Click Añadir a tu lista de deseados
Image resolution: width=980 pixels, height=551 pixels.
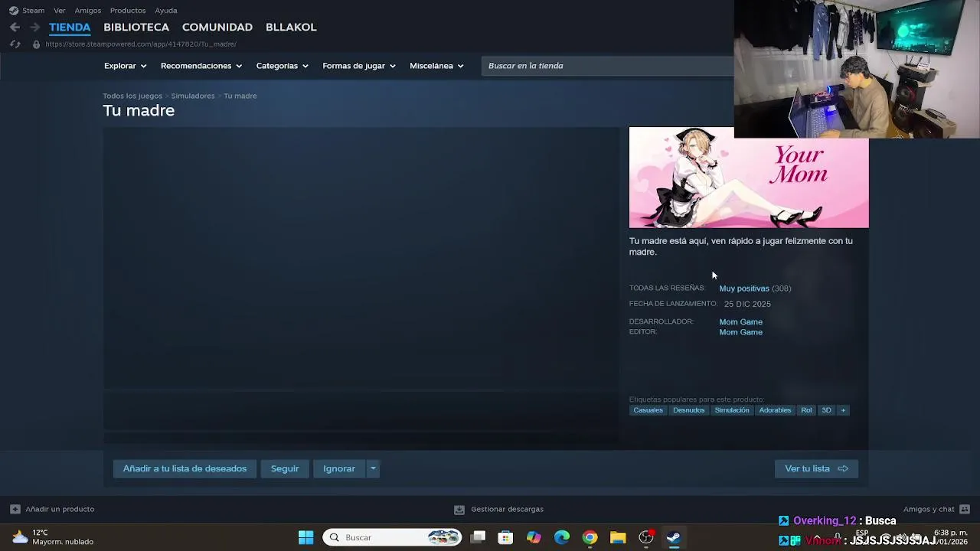[185, 468]
